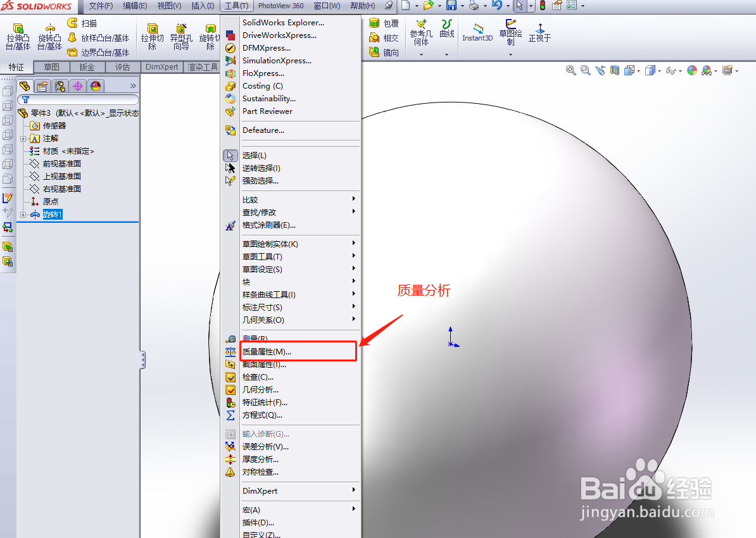
Task: Switch to the 评估 (Evaluate) ribbon tab
Action: [x=122, y=67]
